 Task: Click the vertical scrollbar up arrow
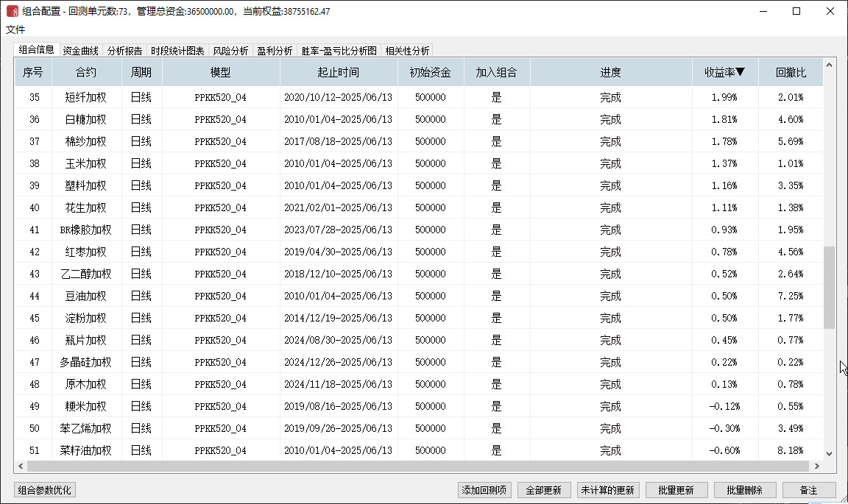coord(829,65)
